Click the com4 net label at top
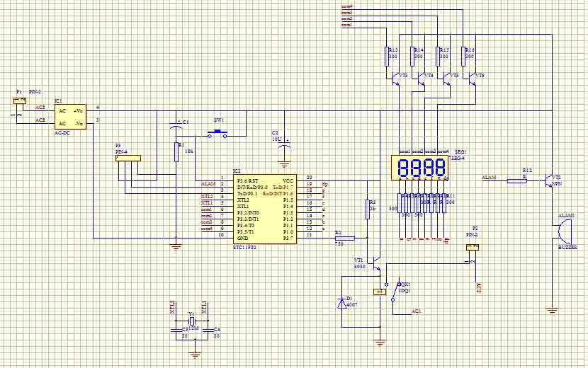The image size is (588, 368). (x=347, y=6)
